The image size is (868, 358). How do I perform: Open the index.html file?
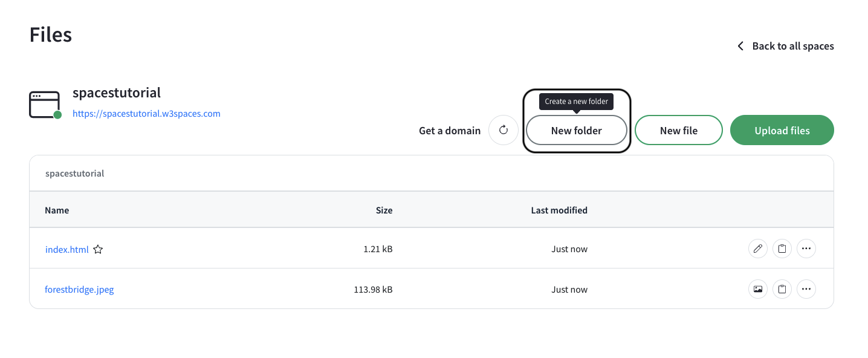pos(67,249)
